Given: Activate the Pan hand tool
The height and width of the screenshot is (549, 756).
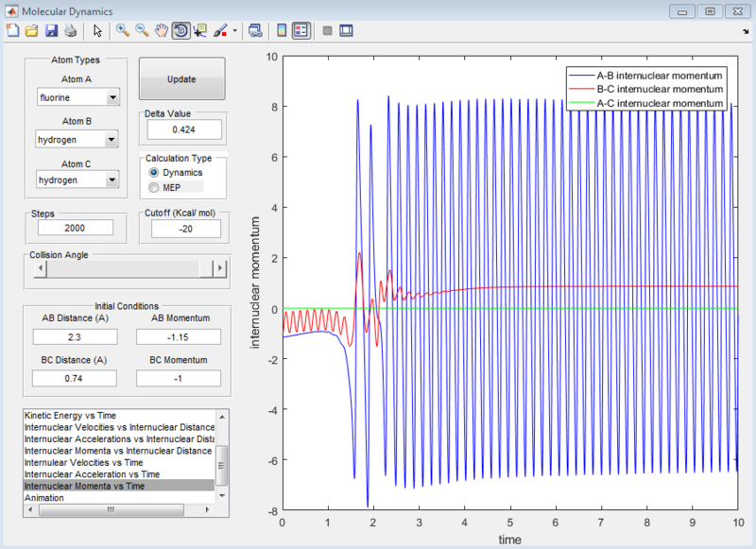Looking at the screenshot, I should pyautogui.click(x=160, y=30).
